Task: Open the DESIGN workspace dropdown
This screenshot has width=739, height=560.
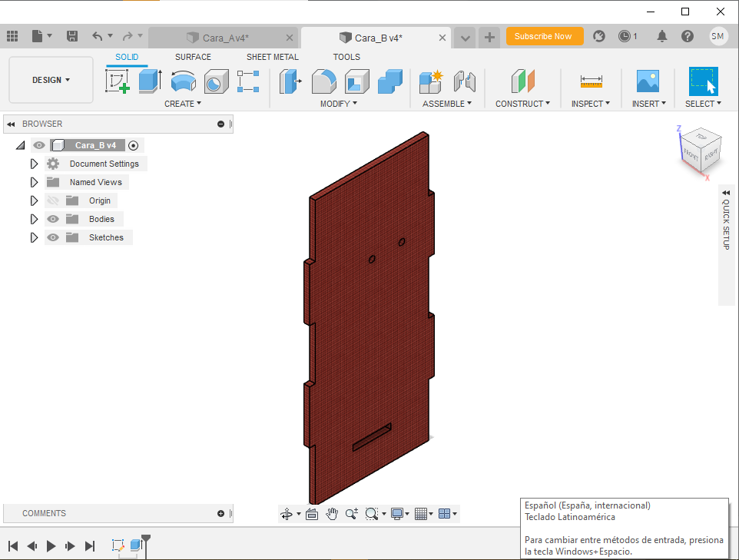Action: [x=51, y=80]
